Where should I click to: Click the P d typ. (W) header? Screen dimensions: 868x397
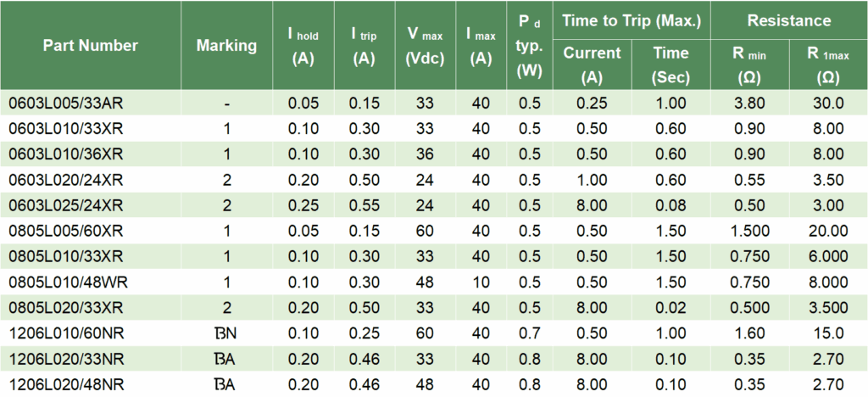tap(529, 46)
